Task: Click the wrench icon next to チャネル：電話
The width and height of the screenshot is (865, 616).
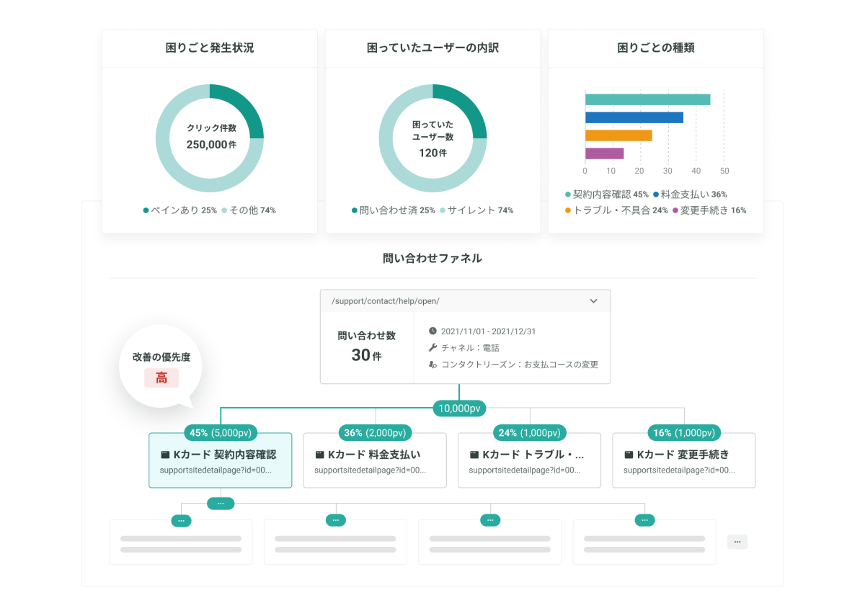Action: (432, 347)
